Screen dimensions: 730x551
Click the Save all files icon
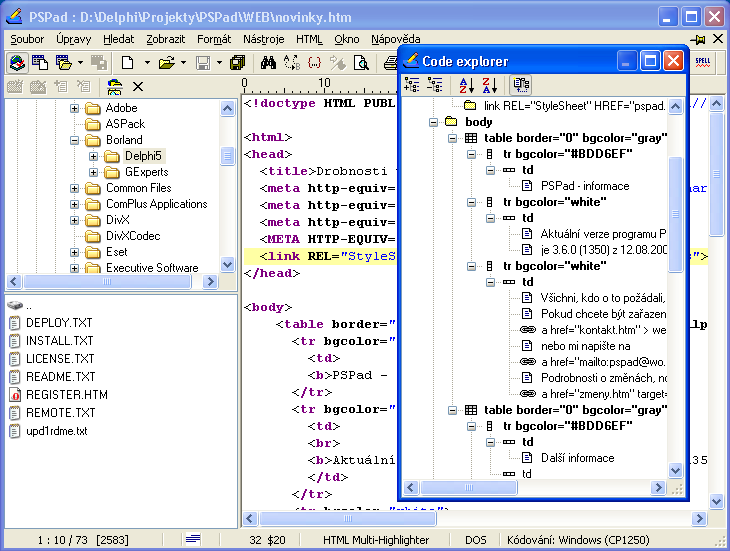point(237,63)
